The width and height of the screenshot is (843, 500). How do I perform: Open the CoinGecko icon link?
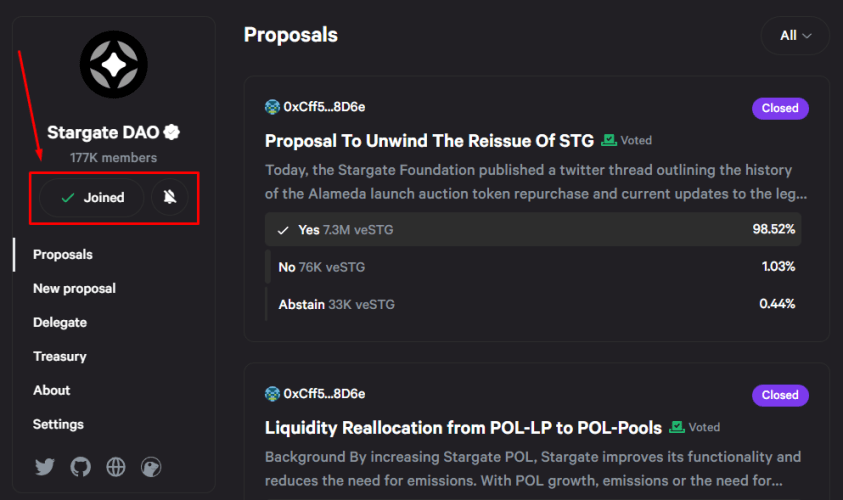[151, 467]
